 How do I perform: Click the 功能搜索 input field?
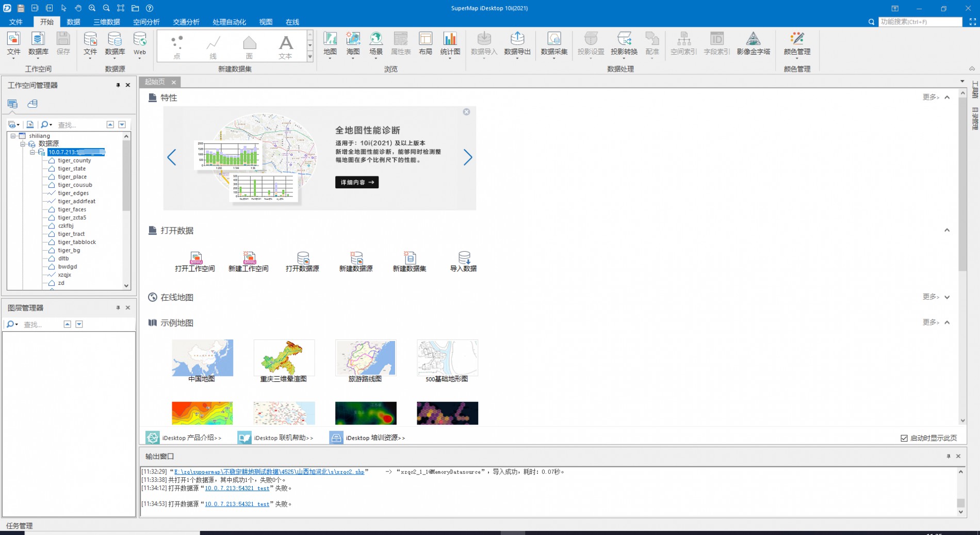coord(920,22)
